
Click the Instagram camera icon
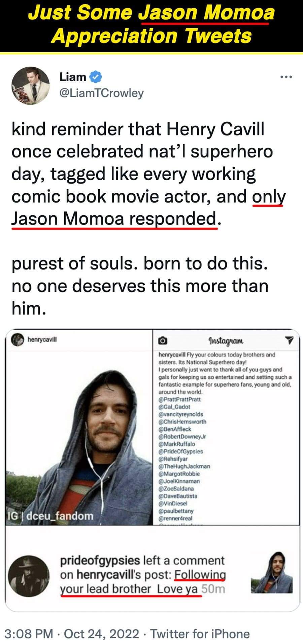(x=163, y=341)
